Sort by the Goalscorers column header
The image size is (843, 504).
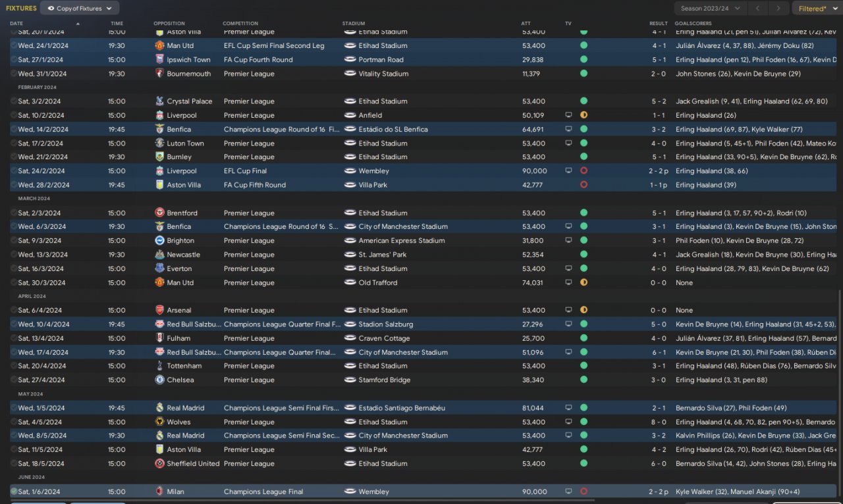(693, 24)
